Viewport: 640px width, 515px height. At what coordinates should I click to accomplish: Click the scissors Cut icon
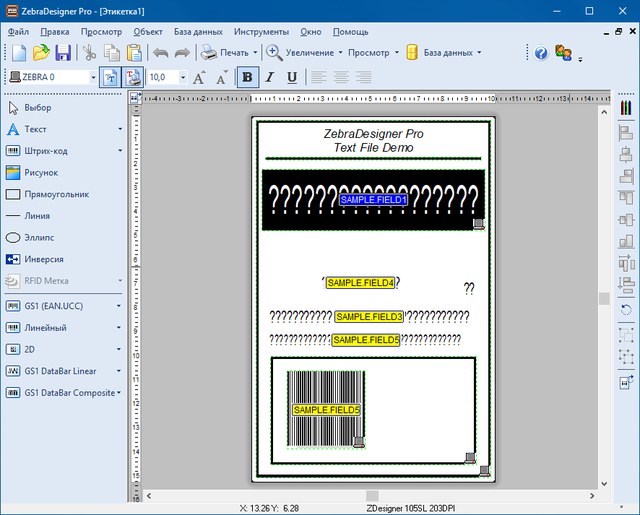[89, 53]
